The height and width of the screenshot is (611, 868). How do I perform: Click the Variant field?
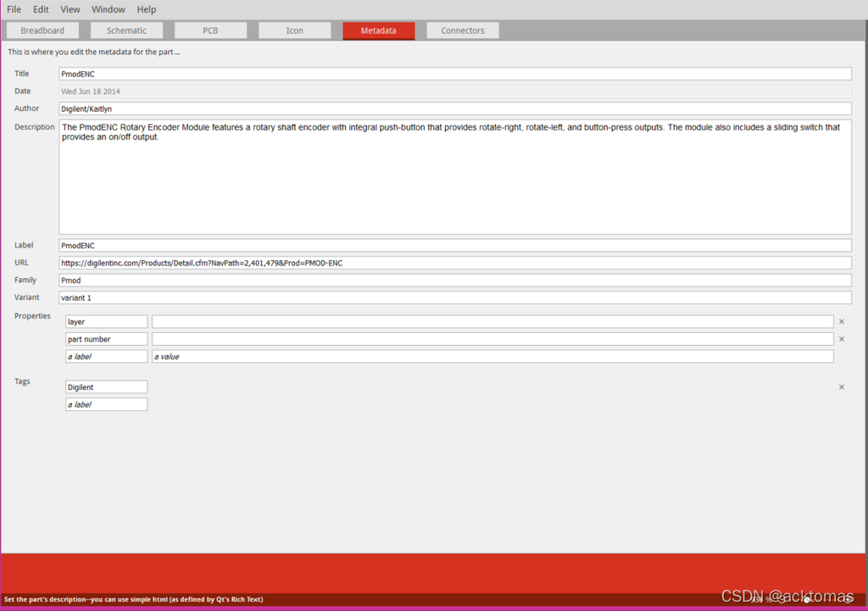pos(455,297)
